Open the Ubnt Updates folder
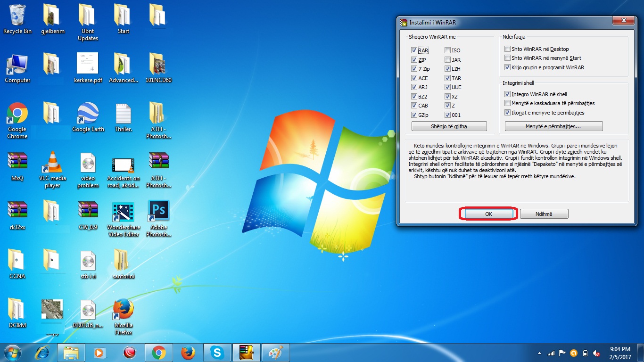The height and width of the screenshot is (362, 644). pos(88,22)
